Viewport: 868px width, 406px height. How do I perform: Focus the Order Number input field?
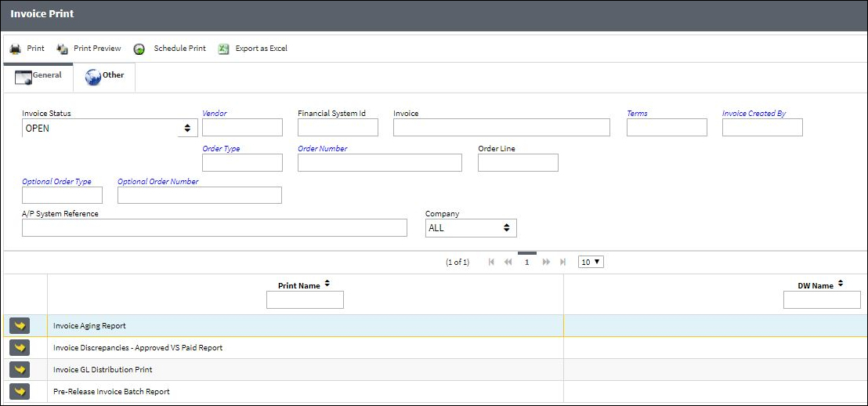(380, 162)
